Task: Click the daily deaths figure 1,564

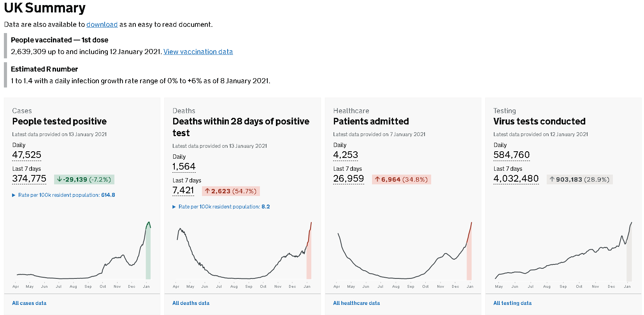Action: click(184, 166)
